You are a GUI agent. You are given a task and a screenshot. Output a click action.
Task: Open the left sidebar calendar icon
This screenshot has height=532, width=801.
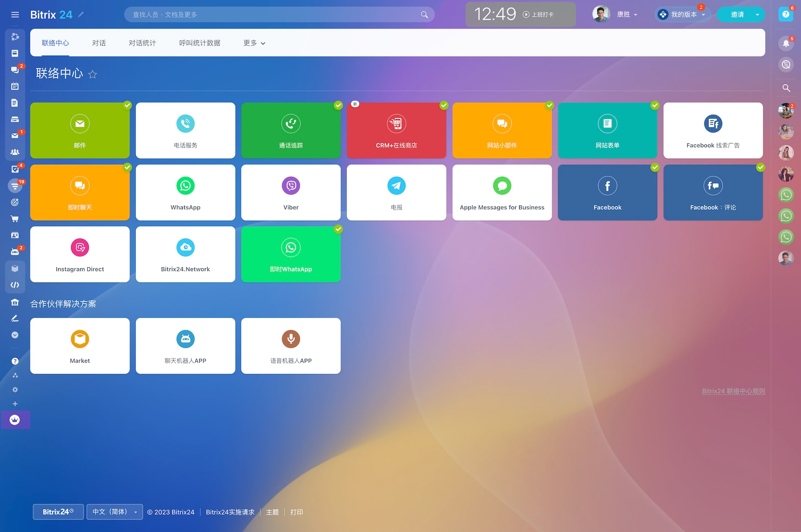tap(15, 86)
